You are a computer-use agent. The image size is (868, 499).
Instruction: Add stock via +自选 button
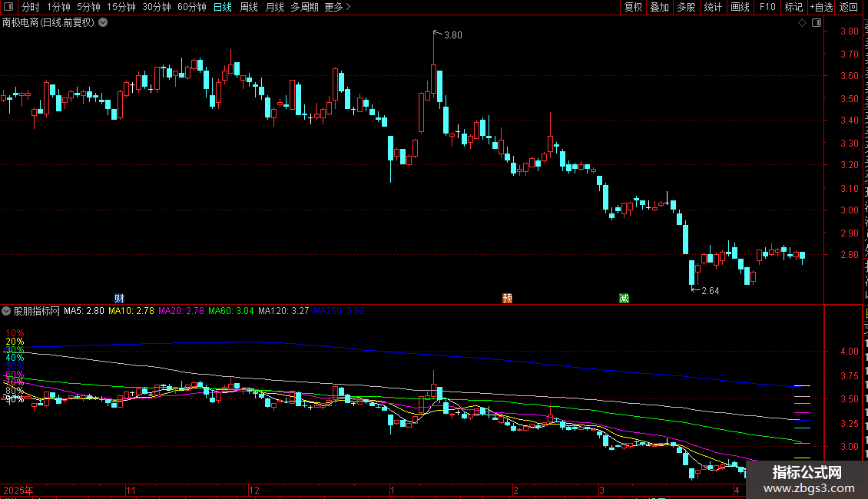[821, 7]
